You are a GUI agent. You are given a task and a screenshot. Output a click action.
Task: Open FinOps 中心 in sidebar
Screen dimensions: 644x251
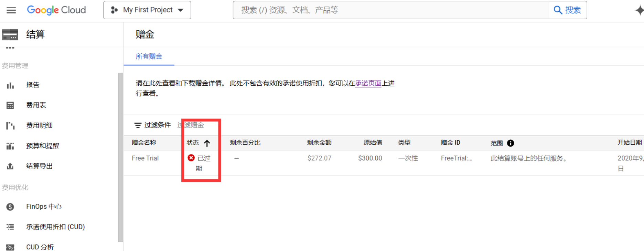click(44, 207)
